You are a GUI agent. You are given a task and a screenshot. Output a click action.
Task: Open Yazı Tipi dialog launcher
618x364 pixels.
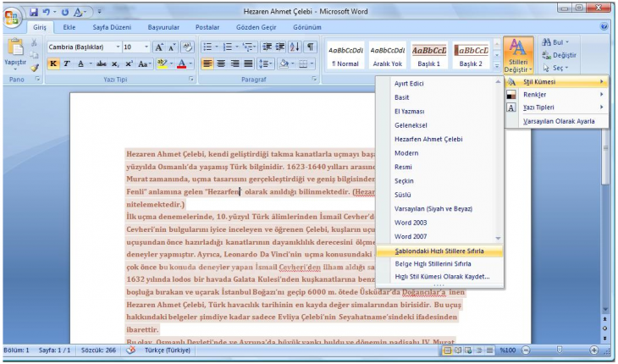point(191,80)
